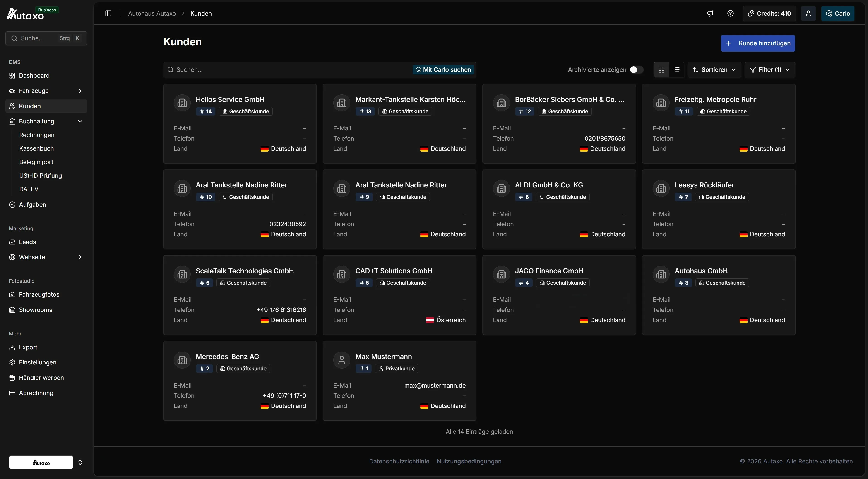Open Abrechnung in sidebar
This screenshot has height=479, width=868.
(x=46, y=393)
